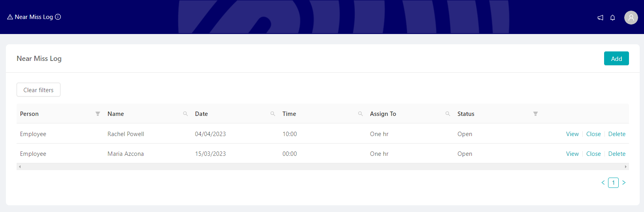The height and width of the screenshot is (212, 644).
Task: View Rachel Powell's near miss record
Action: [572, 134]
